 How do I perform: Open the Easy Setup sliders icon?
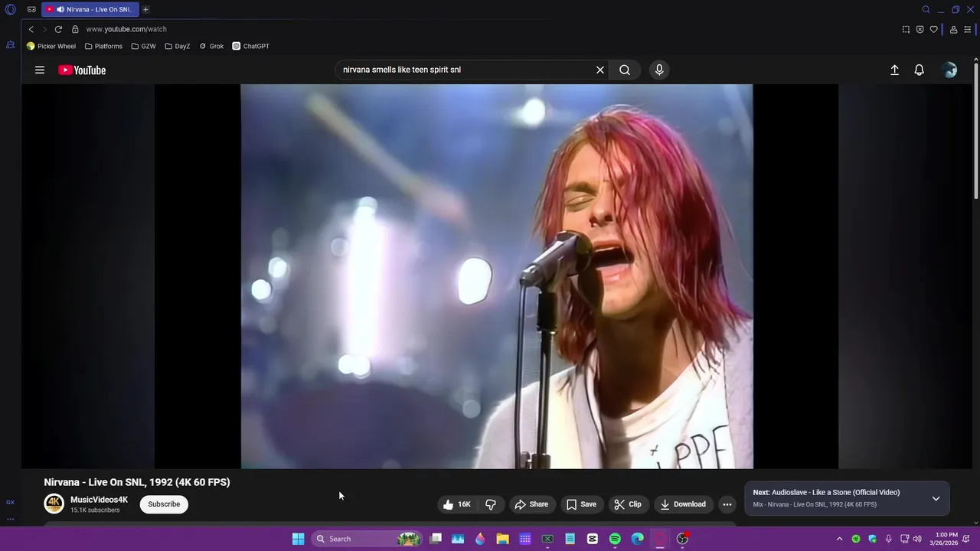[x=968, y=29]
